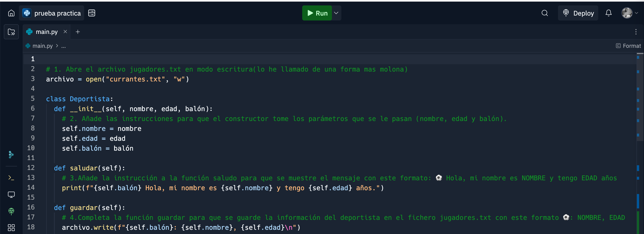The height and width of the screenshot is (234, 644).
Task: Open the monitor preview tool in sidebar
Action: (11, 194)
